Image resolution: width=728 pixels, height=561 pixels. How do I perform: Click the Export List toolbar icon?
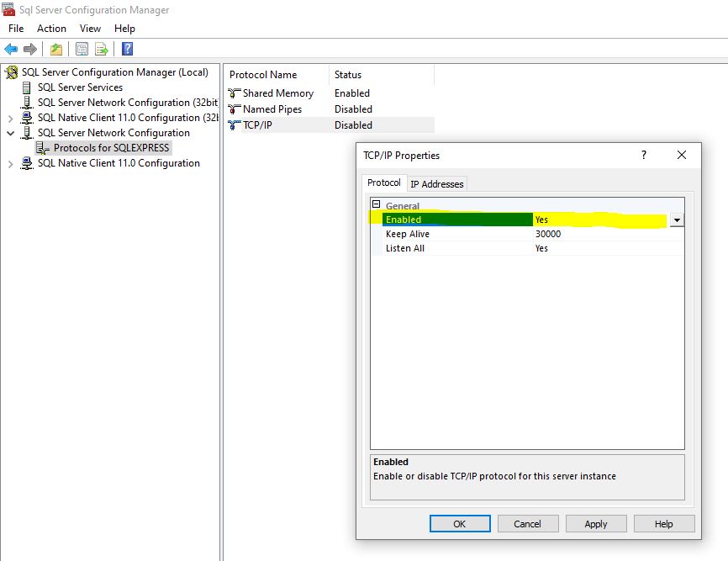pos(100,48)
